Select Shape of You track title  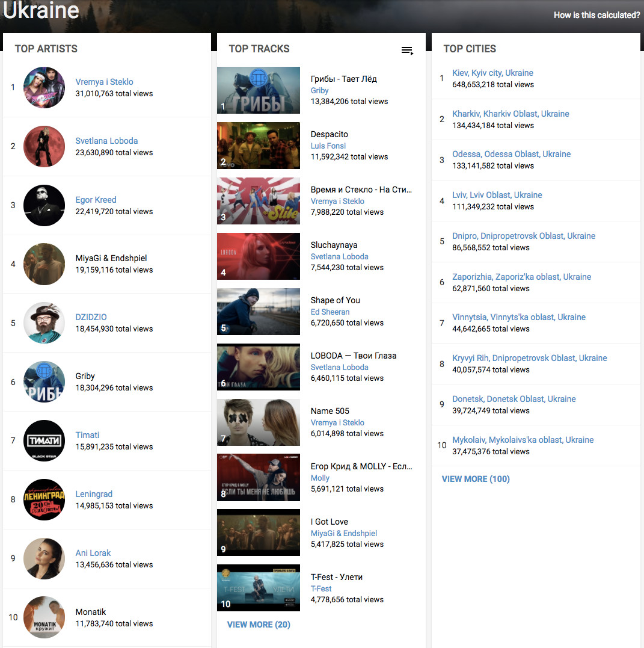pyautogui.click(x=335, y=300)
